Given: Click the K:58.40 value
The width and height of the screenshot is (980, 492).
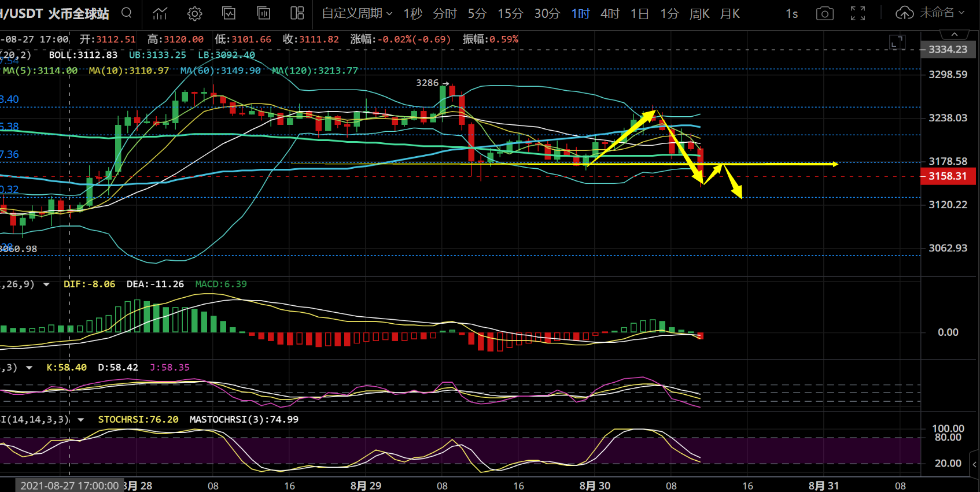Looking at the screenshot, I should tap(67, 368).
